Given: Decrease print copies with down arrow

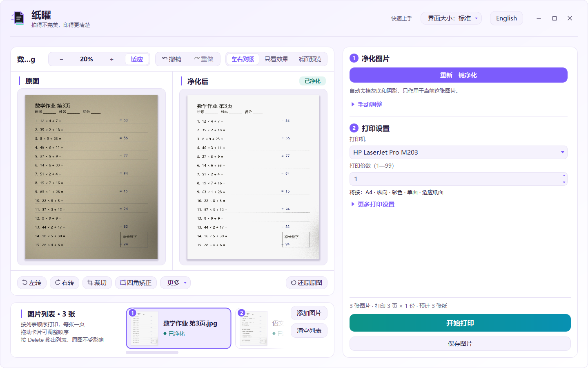Looking at the screenshot, I should tap(564, 182).
